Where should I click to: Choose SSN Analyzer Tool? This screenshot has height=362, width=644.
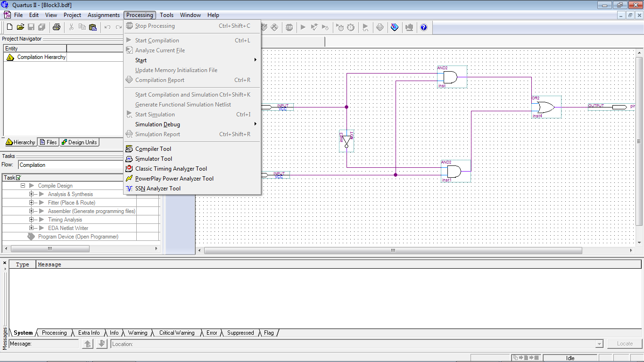click(157, 189)
